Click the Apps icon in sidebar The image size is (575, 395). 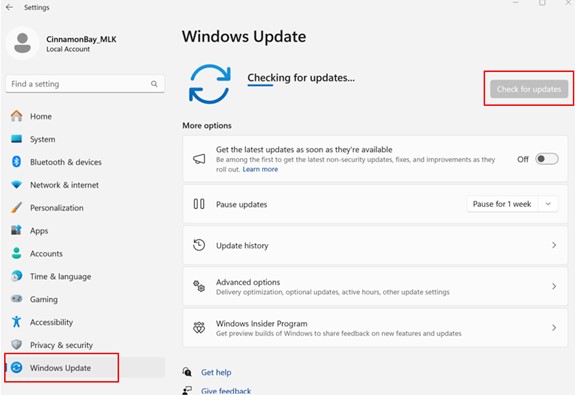(x=17, y=230)
